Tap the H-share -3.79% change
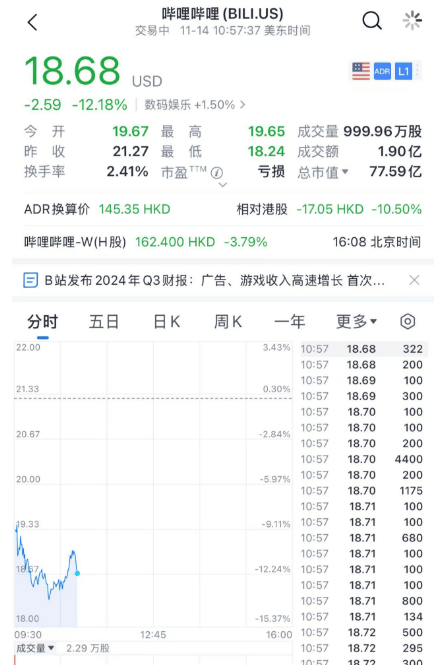The width and height of the screenshot is (447, 665). 246,242
